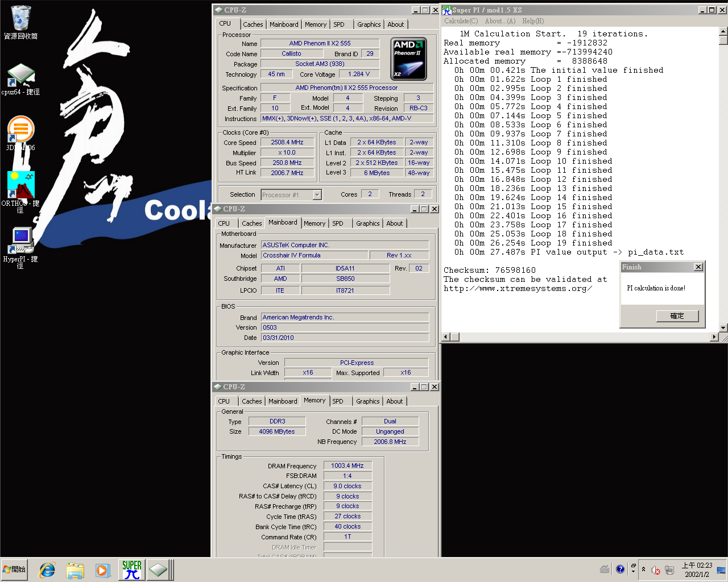This screenshot has width=728, height=582.
Task: Click the Callisto code name field
Action: [291, 53]
